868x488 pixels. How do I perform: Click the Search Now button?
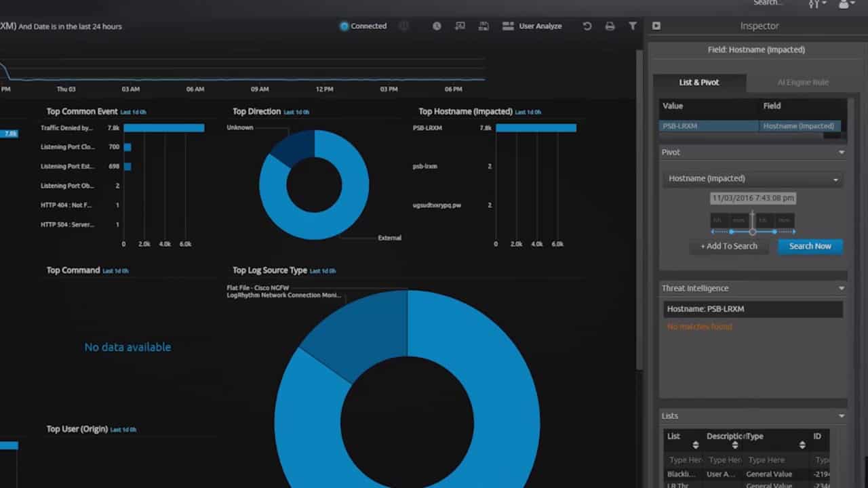(x=810, y=246)
